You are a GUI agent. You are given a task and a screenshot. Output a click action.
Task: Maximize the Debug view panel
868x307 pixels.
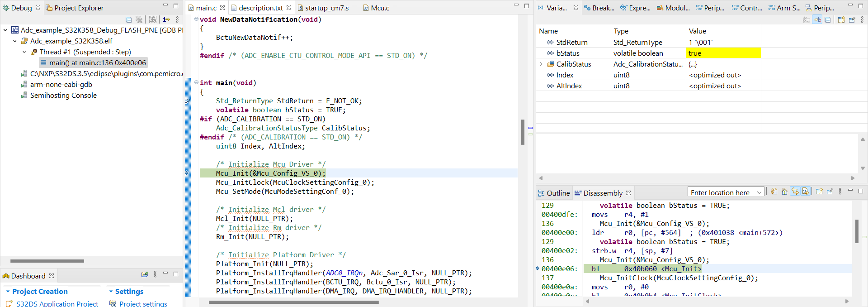(x=176, y=6)
